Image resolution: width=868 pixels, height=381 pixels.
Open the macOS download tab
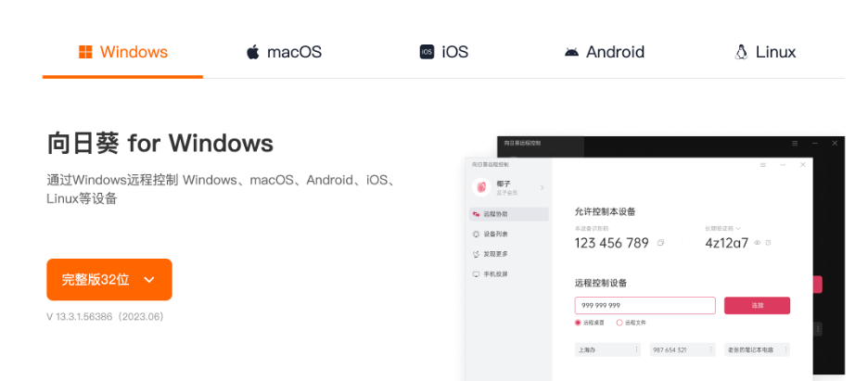(x=284, y=52)
